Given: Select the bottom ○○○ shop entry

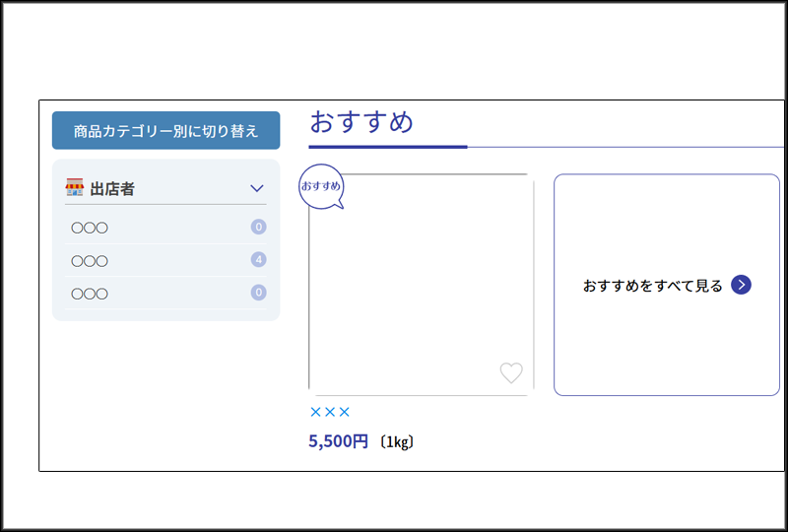Looking at the screenshot, I should (165, 294).
